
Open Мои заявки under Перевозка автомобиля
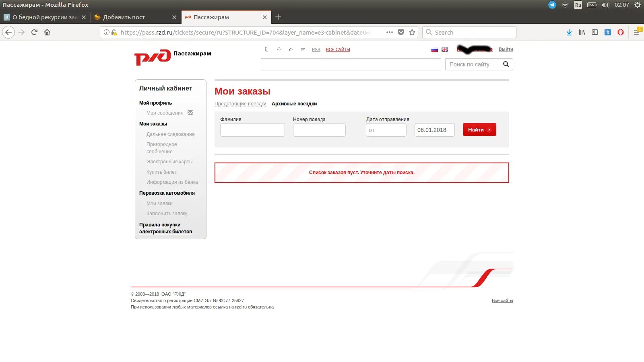[x=159, y=204]
